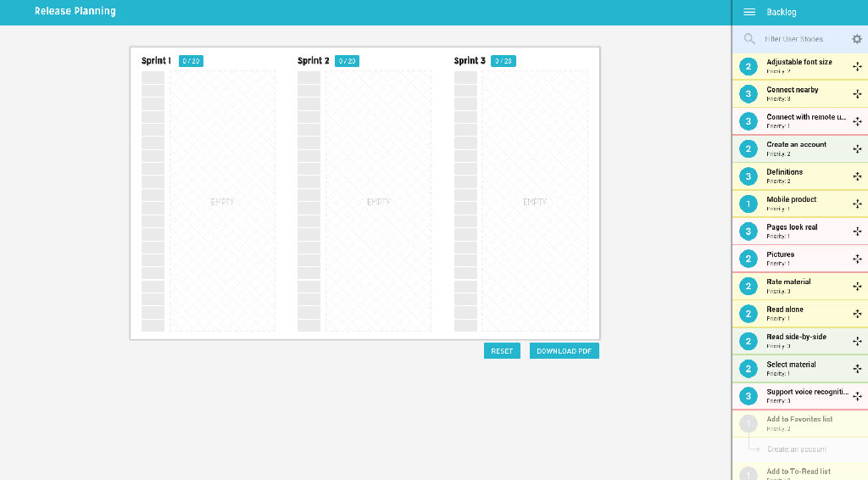Grab move handle for Connect with remote user
Image resolution: width=868 pixels, height=480 pixels.
coord(857,121)
